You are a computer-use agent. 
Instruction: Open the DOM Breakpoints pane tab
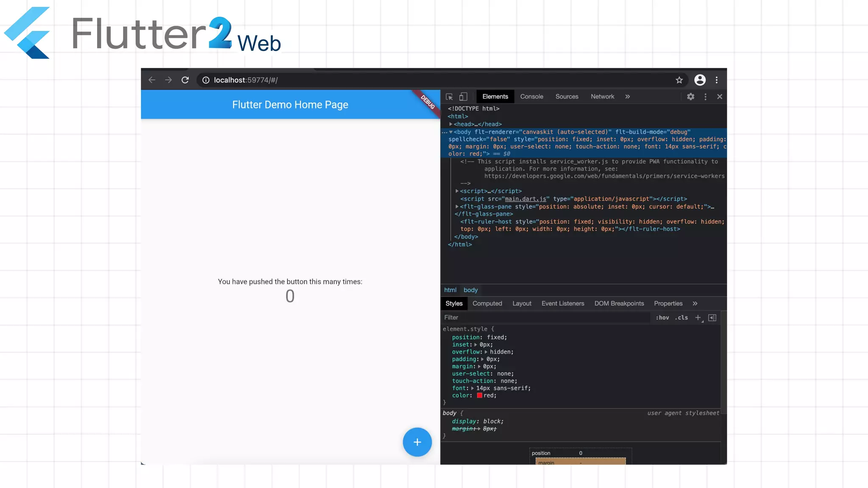pyautogui.click(x=619, y=303)
